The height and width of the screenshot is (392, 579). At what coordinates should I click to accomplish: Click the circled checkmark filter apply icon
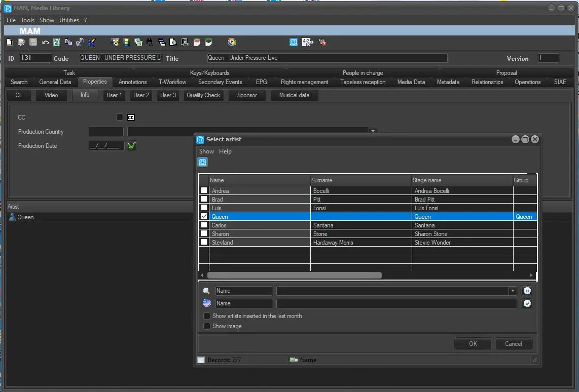[x=527, y=304]
